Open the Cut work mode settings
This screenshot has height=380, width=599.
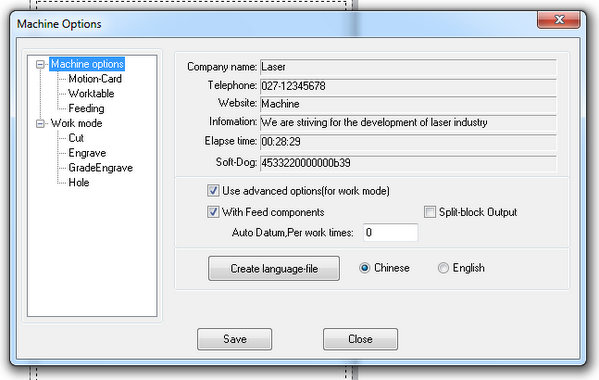(76, 138)
